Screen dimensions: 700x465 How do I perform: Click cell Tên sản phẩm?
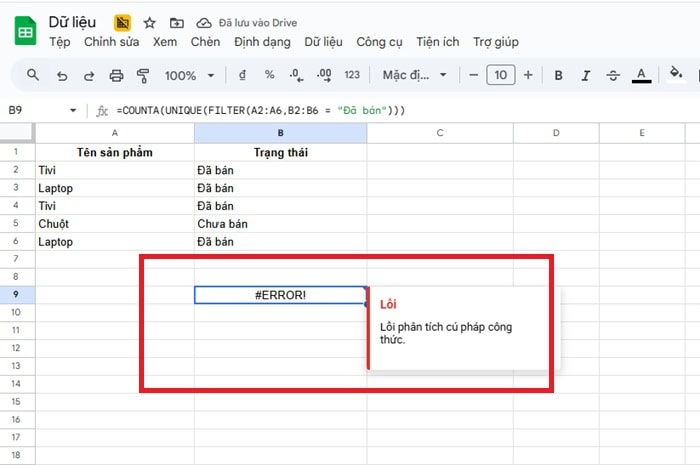pos(115,152)
